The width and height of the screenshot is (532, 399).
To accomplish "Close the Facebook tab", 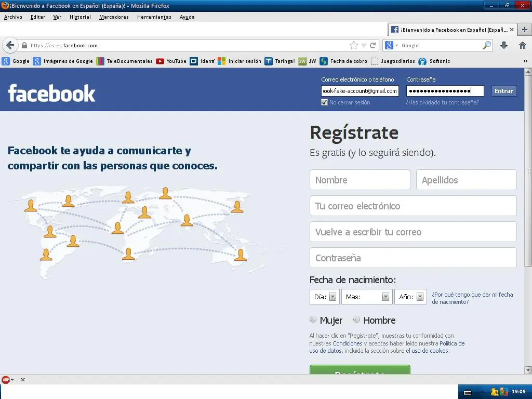I will 512,30.
